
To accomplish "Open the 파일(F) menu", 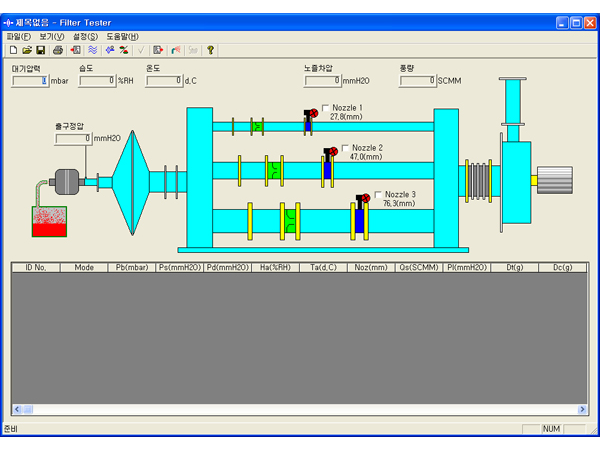I will pos(18,36).
